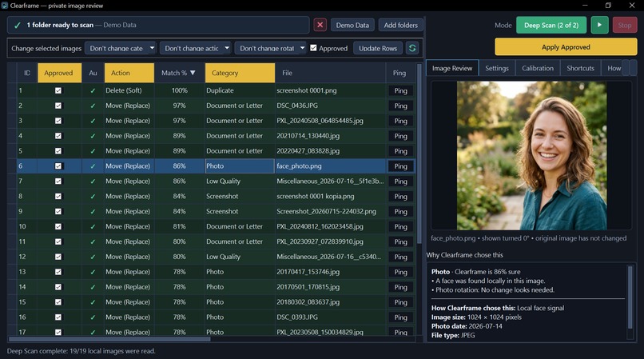The width and height of the screenshot is (644, 359).
Task: Click Ping button for face_photo.png
Action: click(x=400, y=166)
